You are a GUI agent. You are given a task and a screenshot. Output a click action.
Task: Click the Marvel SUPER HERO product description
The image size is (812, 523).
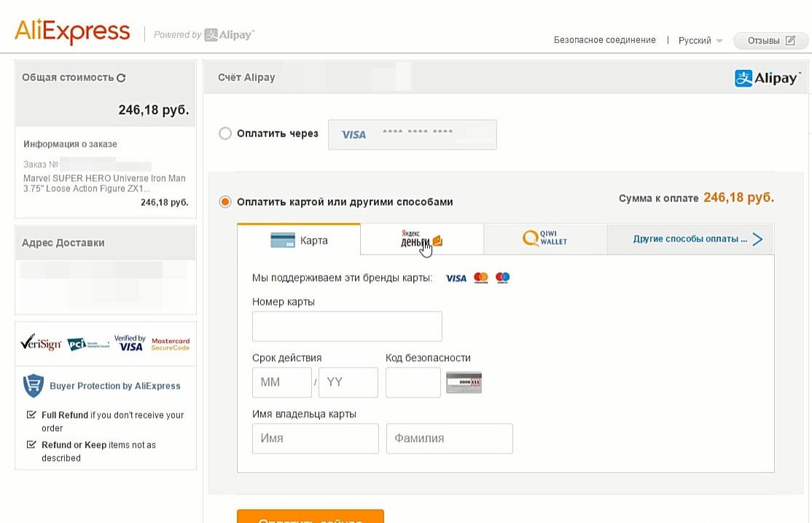click(x=104, y=184)
